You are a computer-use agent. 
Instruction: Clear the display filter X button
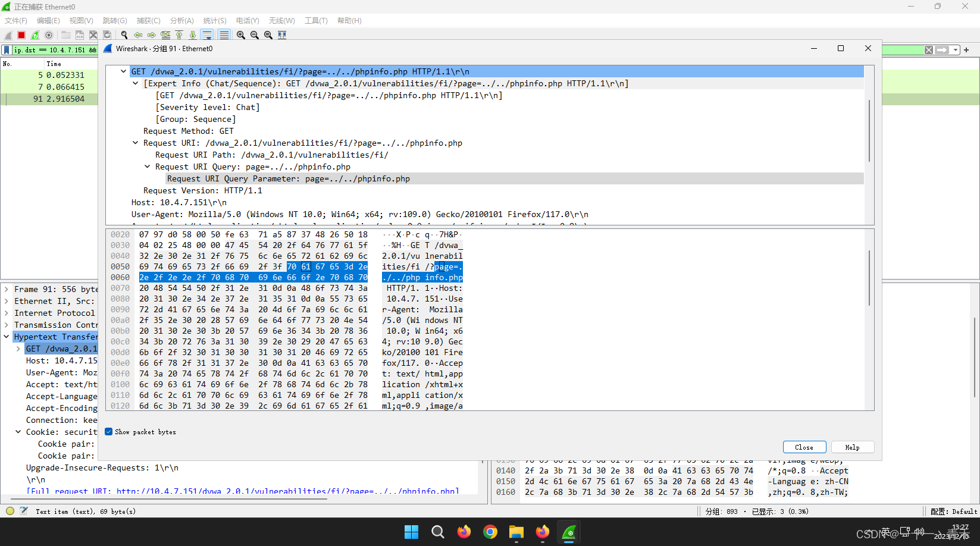click(929, 50)
